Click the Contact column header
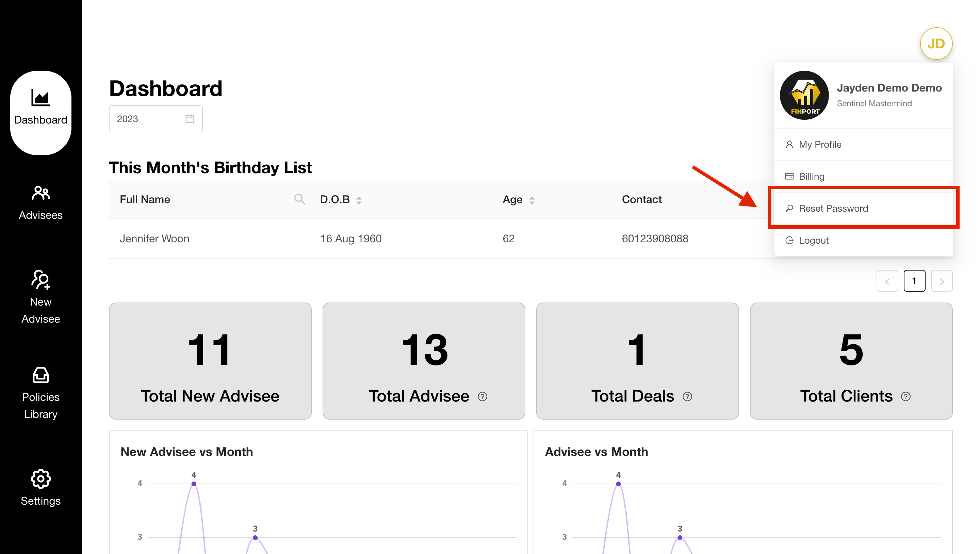The image size is (980, 554). click(642, 199)
